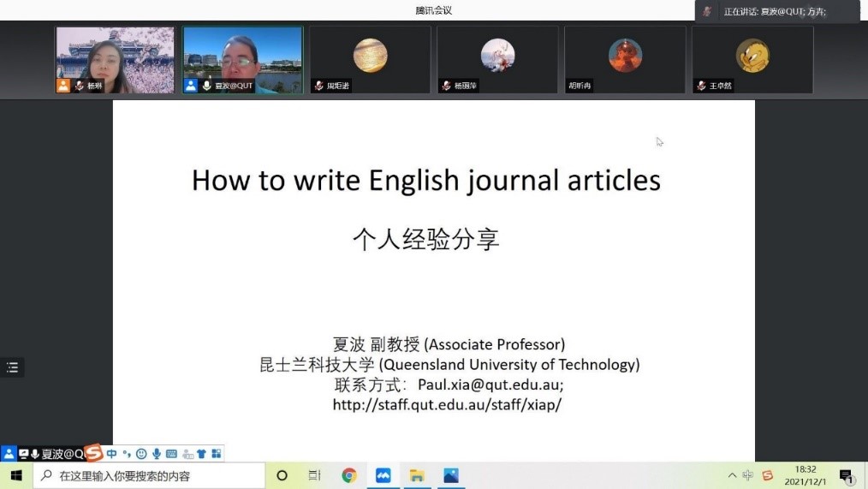Viewport: 868px width, 489px height.
Task: Select participant 王卓然's video tile
Action: [752, 59]
